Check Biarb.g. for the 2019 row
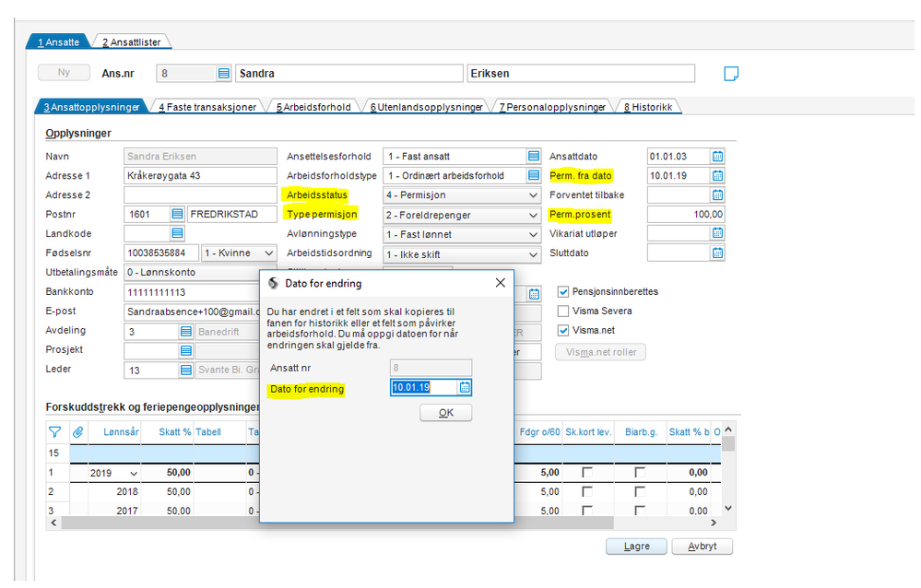This screenshot has height=588, width=921. tap(640, 472)
